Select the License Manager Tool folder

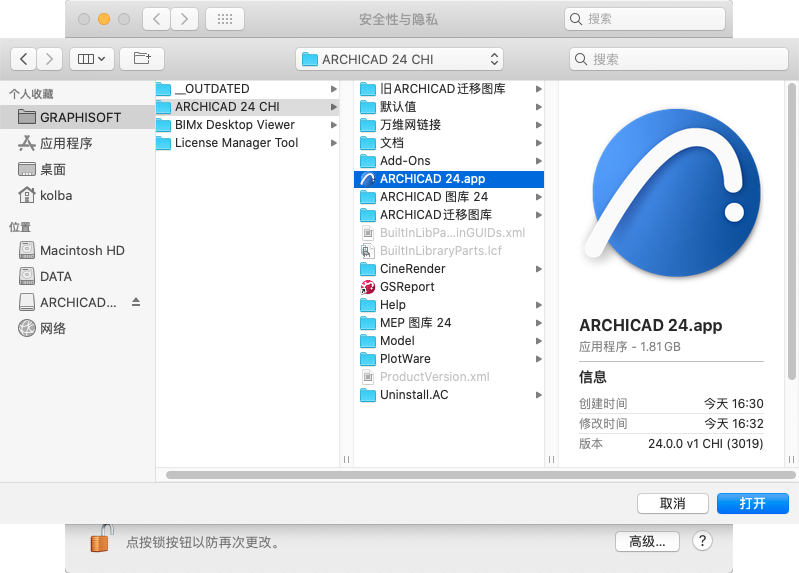[x=247, y=143]
